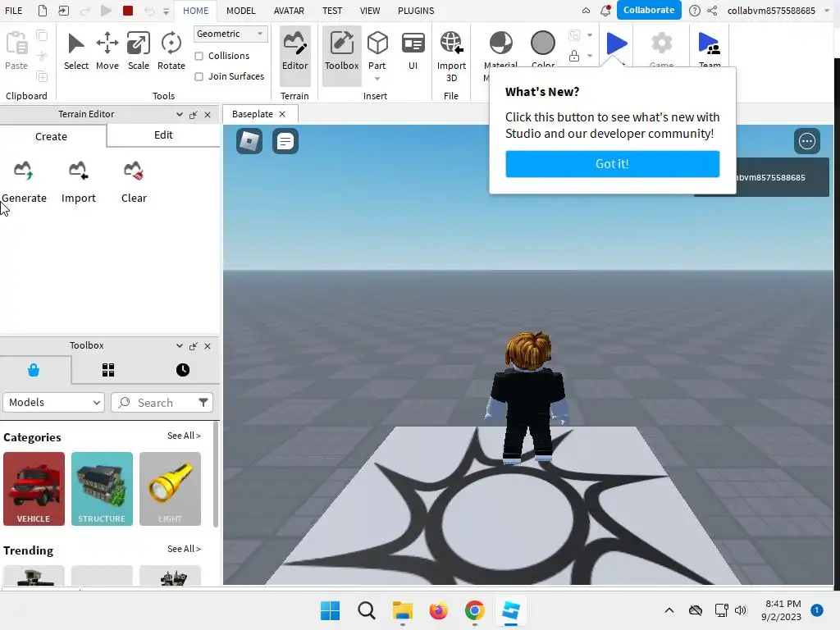Open Windows Start menu
The width and height of the screenshot is (840, 630).
click(330, 610)
